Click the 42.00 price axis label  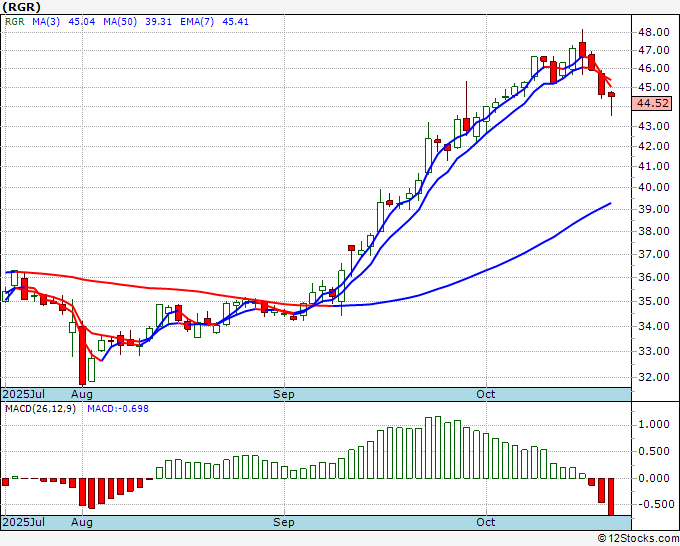click(654, 147)
